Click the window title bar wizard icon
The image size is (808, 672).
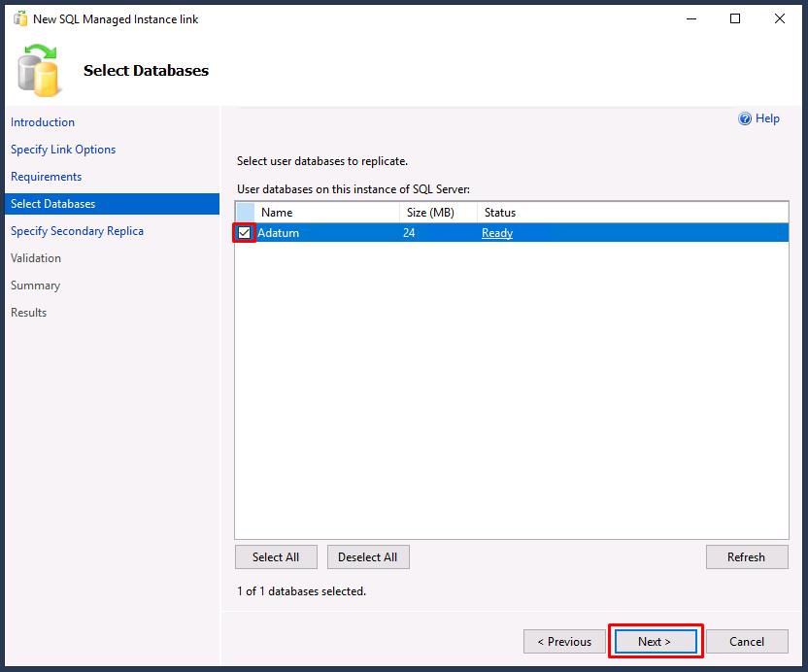[x=20, y=19]
